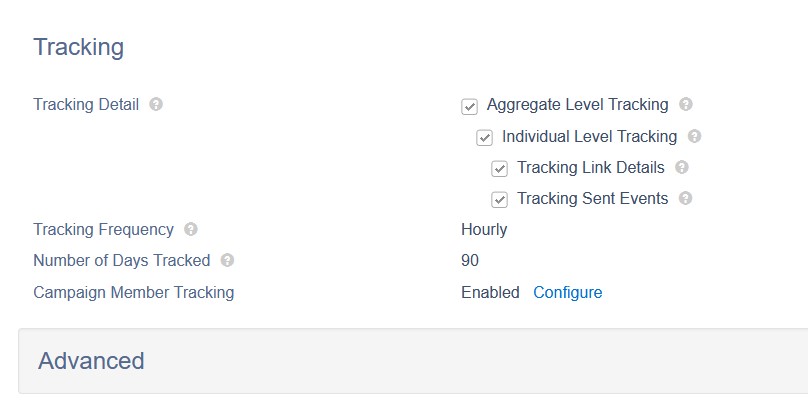
Task: Open help for Aggregate Level Tracking
Action: (x=686, y=104)
